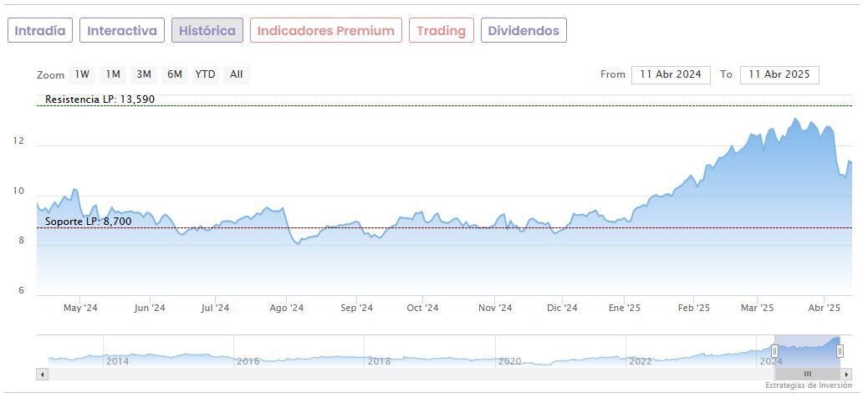Viewport: 868px width, 398px height.
Task: Zoom chart to 6M
Action: pos(174,74)
